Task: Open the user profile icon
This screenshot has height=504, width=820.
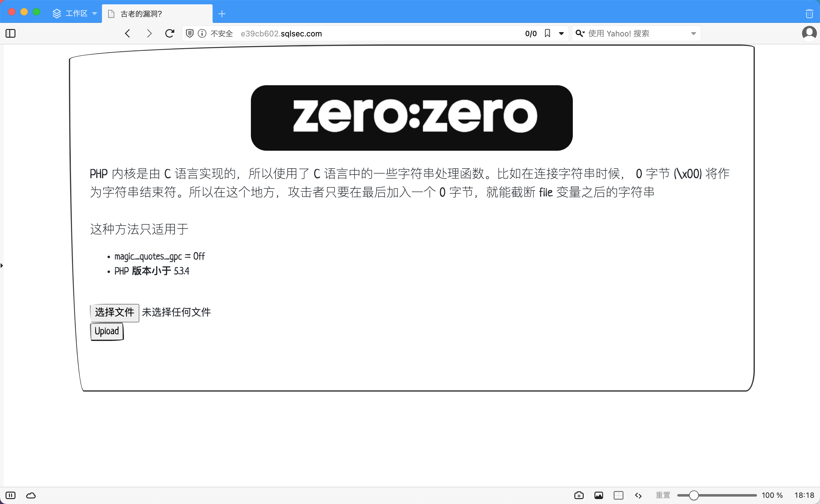Action: coord(809,33)
